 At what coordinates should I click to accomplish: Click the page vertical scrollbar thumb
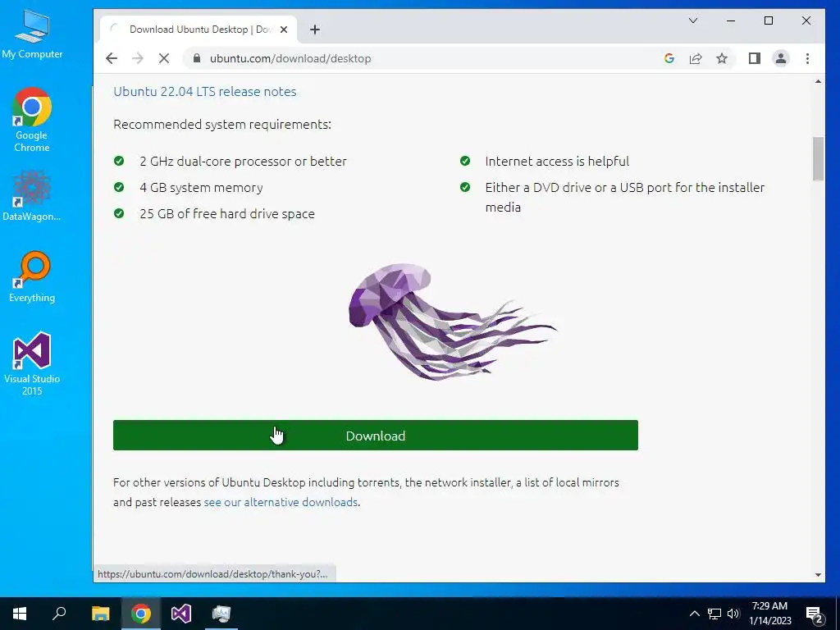tap(818, 159)
